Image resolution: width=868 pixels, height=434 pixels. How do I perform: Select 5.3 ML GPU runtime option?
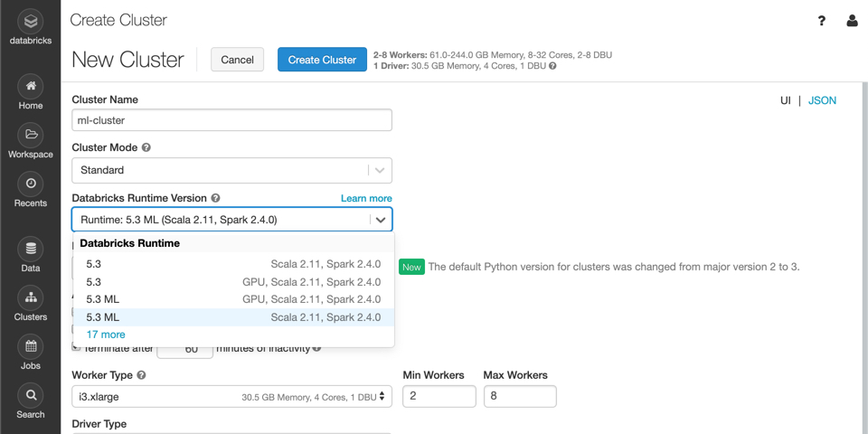pos(233,299)
